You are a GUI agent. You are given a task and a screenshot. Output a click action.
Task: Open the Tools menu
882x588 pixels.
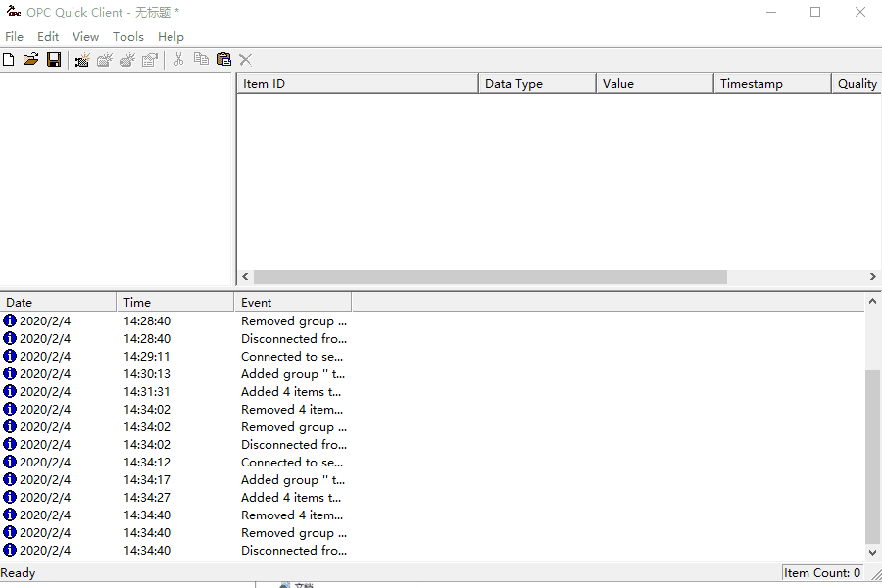(128, 37)
